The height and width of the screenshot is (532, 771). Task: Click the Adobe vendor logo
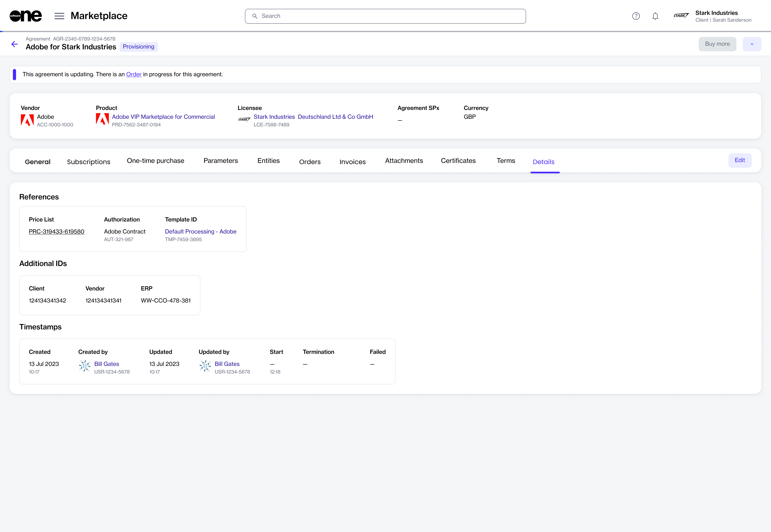[27, 120]
